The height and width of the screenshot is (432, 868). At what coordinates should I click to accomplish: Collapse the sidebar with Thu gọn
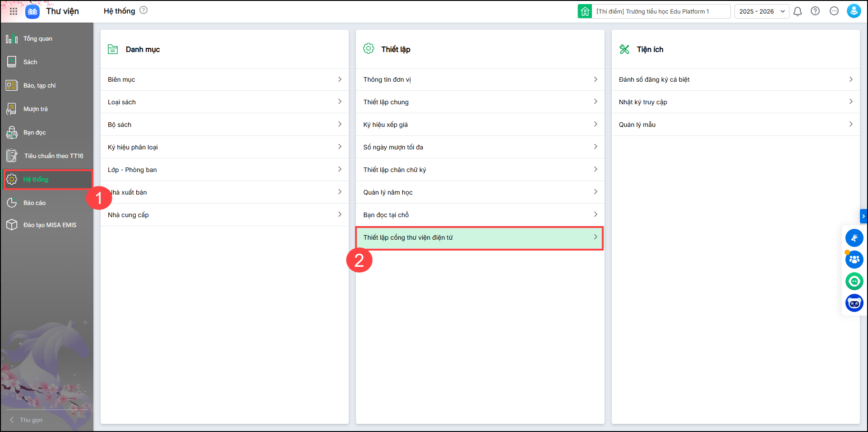(x=27, y=420)
